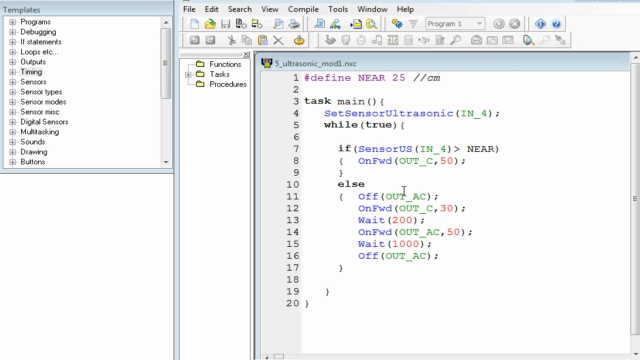This screenshot has height=360, width=640.
Task: Click the Print icon
Action: (294, 24)
